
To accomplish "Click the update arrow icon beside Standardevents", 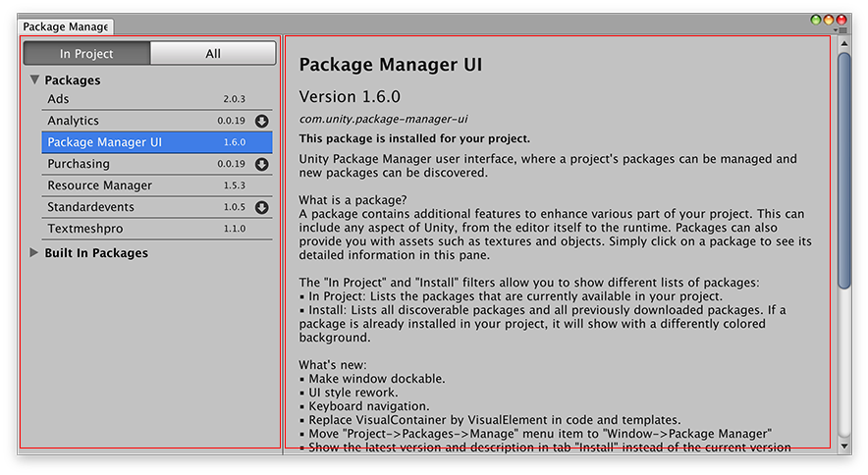I will click(x=262, y=207).
